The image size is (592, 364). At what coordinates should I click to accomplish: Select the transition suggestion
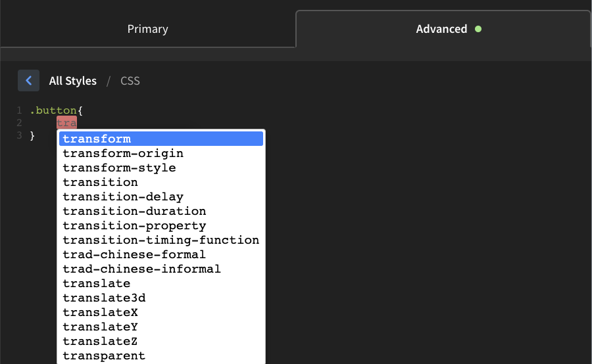click(161, 182)
